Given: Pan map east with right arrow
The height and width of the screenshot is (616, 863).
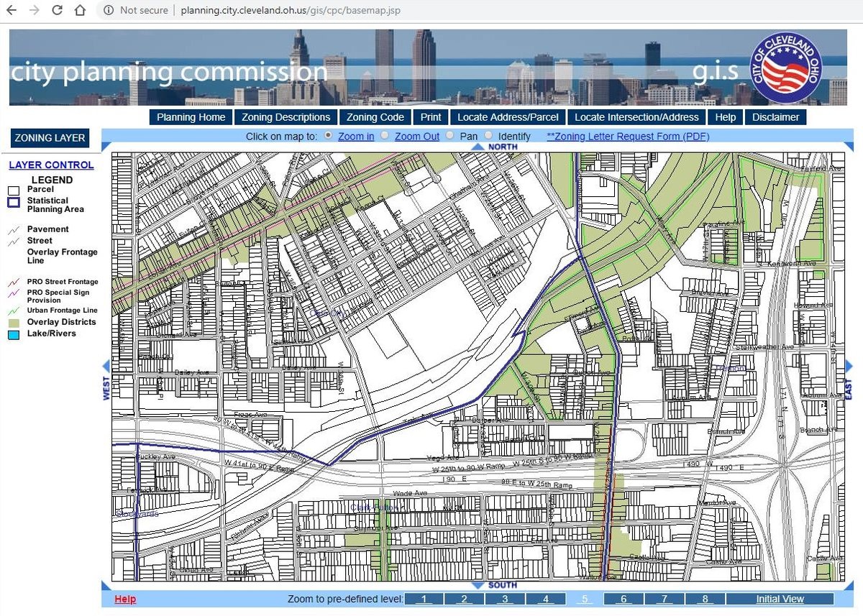Looking at the screenshot, I should click(849, 366).
